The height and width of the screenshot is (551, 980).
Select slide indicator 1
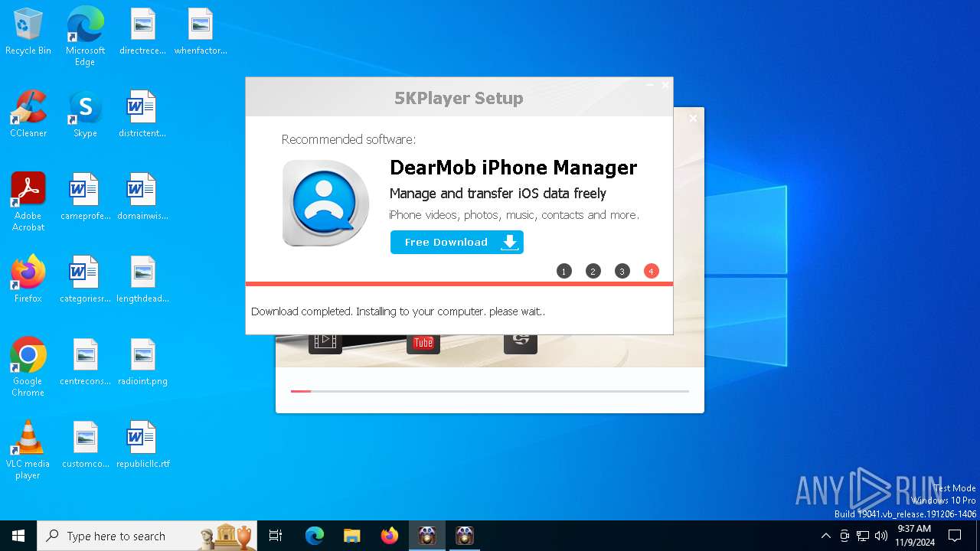click(x=564, y=271)
